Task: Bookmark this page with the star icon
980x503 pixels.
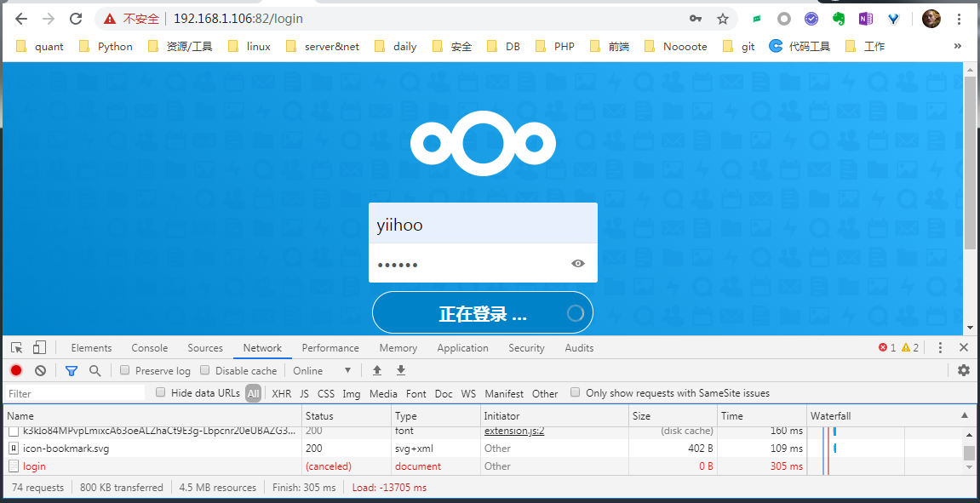Action: coord(723,19)
